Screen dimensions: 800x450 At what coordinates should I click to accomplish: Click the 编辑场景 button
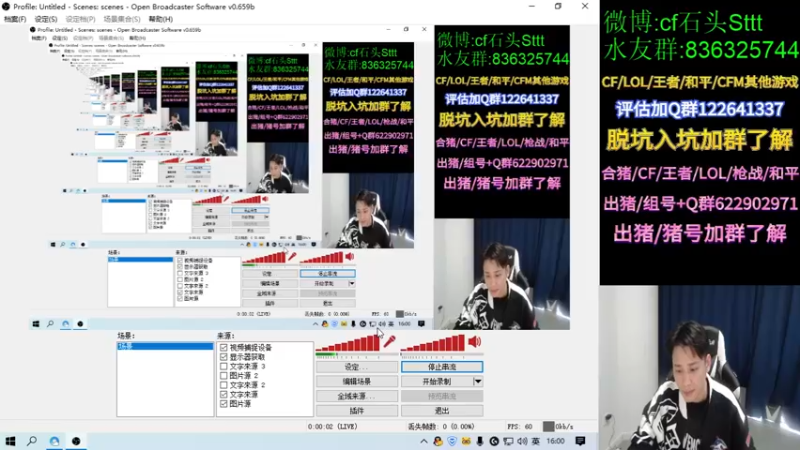click(x=357, y=381)
